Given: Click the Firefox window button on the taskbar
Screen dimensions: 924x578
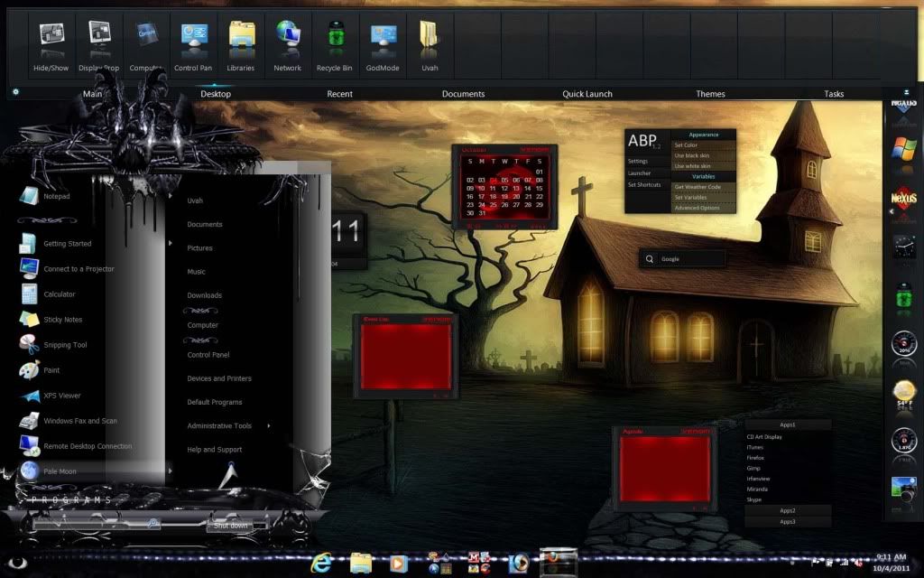Looking at the screenshot, I should coord(559,562).
